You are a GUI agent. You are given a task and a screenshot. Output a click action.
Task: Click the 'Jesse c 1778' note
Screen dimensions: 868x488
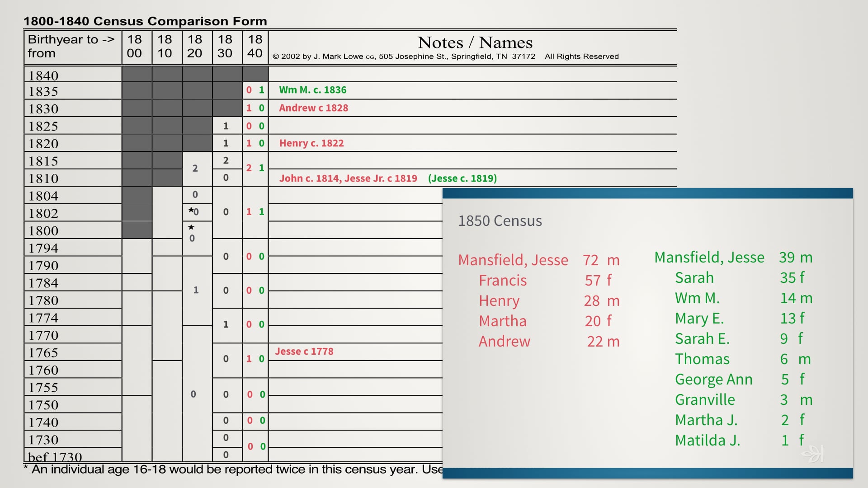click(304, 352)
